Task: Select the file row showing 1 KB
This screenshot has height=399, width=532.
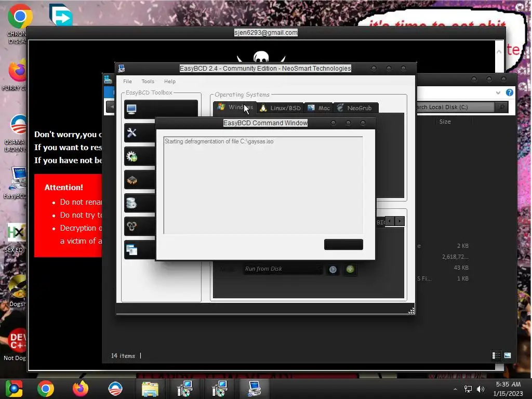Action: pyautogui.click(x=443, y=278)
